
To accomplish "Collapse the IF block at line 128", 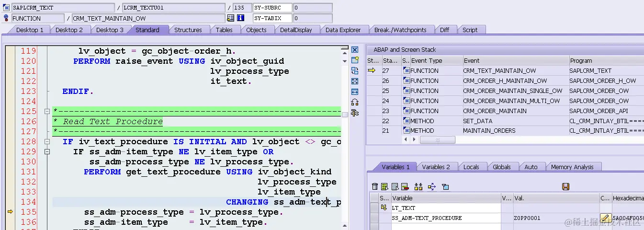I will (x=47, y=142).
